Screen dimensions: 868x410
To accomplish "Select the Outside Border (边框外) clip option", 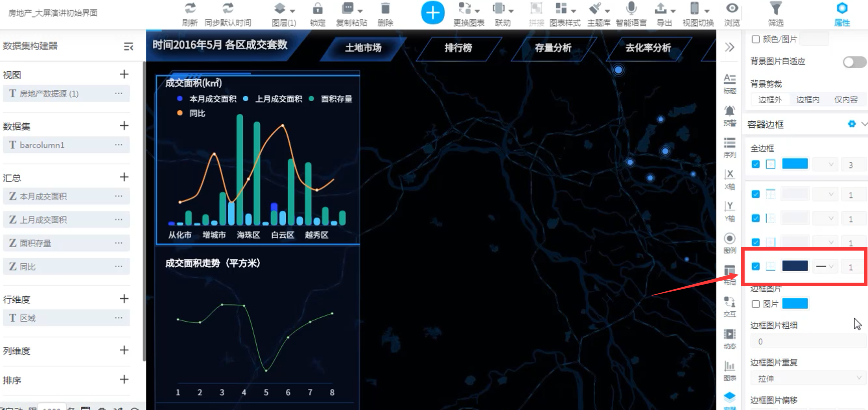I will coord(770,100).
